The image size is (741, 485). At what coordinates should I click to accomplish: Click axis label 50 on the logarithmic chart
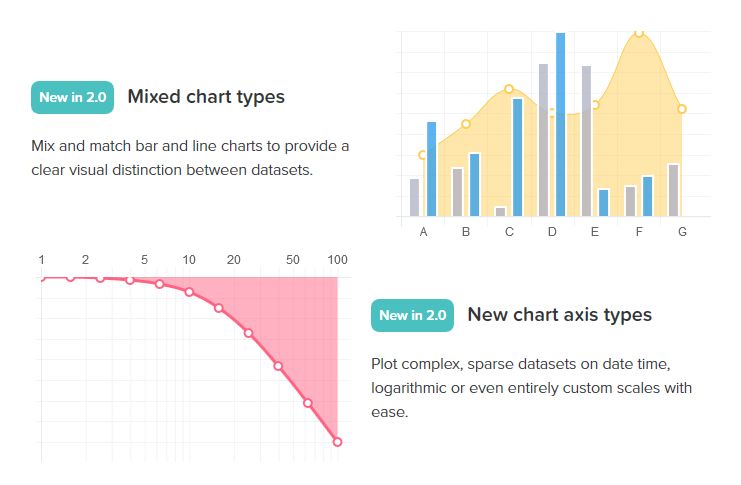[293, 260]
